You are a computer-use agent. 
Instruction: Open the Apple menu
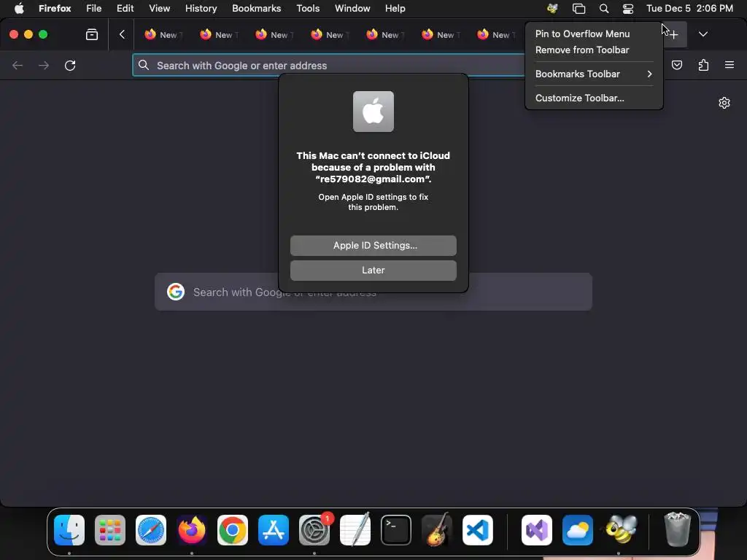[19, 8]
